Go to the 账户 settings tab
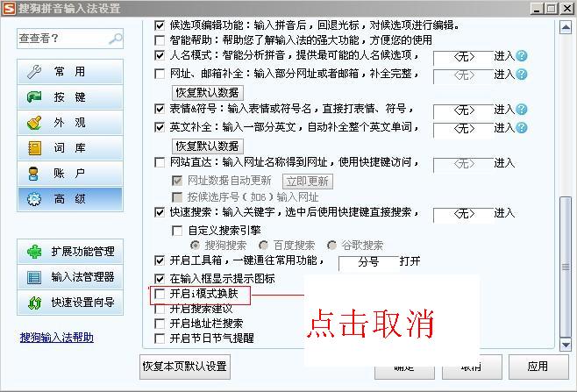The height and width of the screenshot is (392, 577). (x=70, y=174)
